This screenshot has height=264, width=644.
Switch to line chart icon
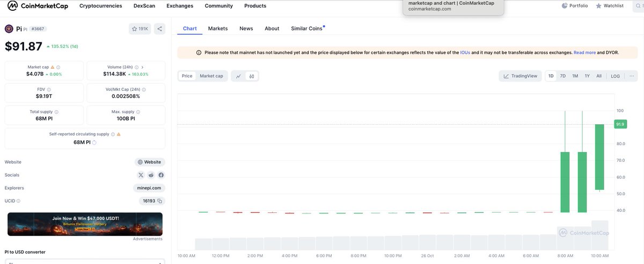[x=238, y=76]
